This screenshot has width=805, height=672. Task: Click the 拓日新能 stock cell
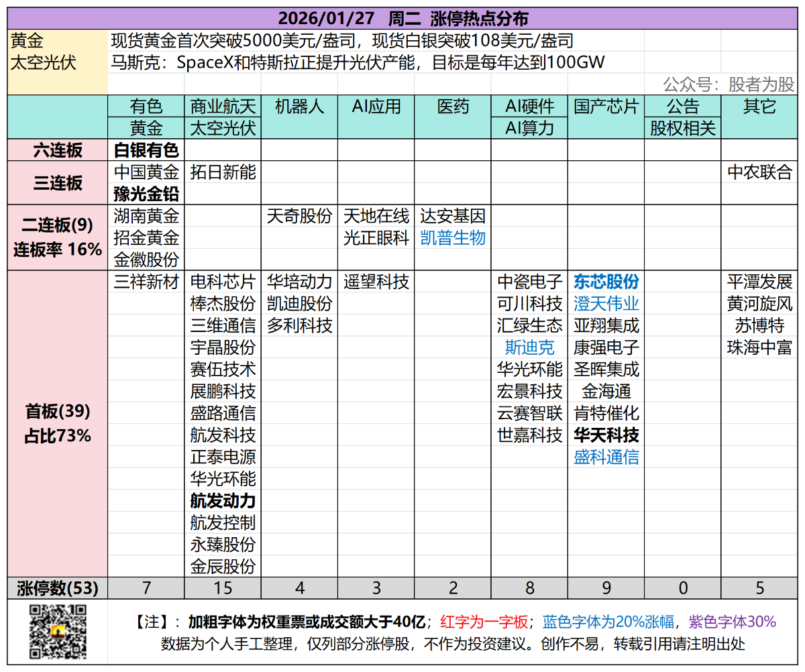coord(223,172)
